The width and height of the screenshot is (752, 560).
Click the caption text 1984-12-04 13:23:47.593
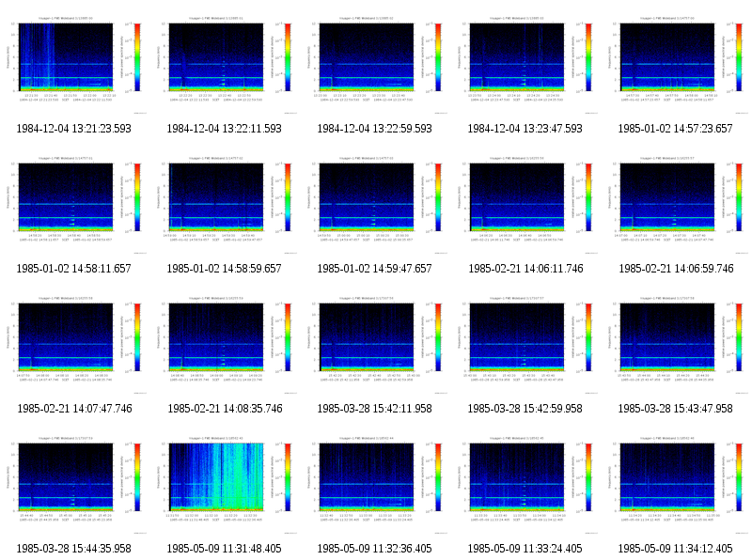525,129
